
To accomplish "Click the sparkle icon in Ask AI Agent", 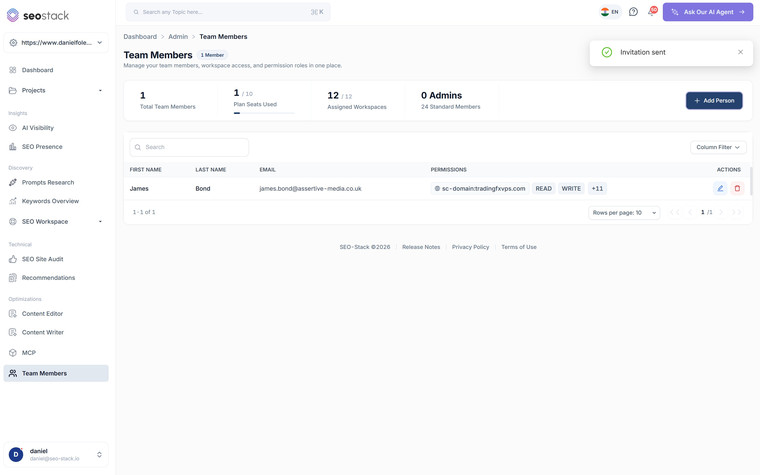I will click(674, 12).
